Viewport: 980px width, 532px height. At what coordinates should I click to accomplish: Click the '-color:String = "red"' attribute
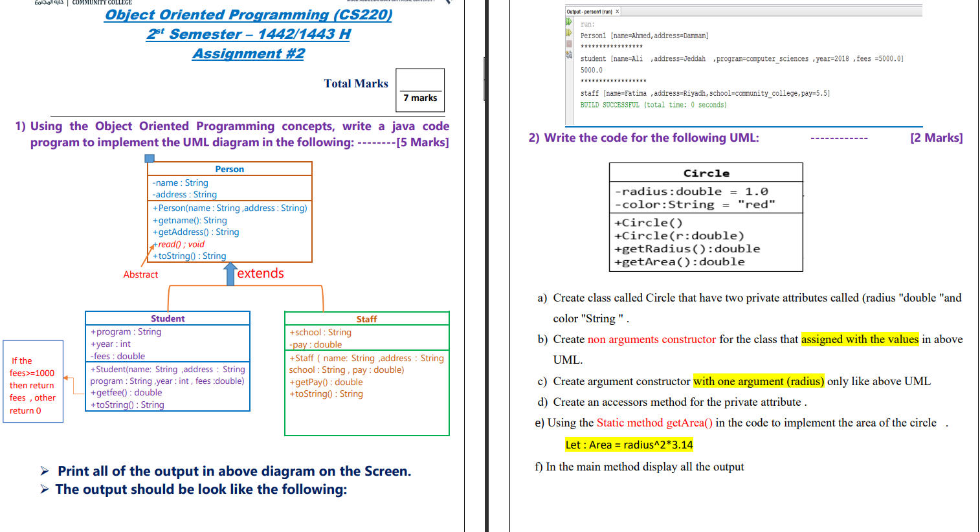pyautogui.click(x=695, y=205)
